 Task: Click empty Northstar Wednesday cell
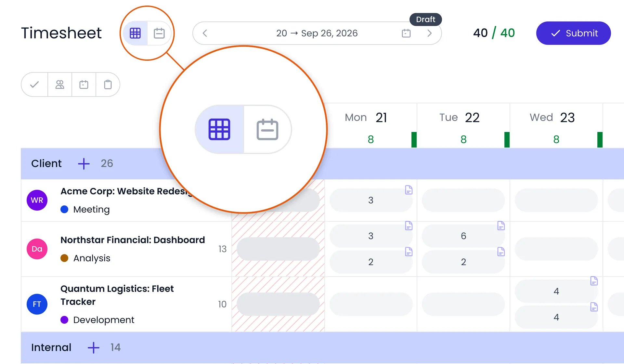(556, 249)
